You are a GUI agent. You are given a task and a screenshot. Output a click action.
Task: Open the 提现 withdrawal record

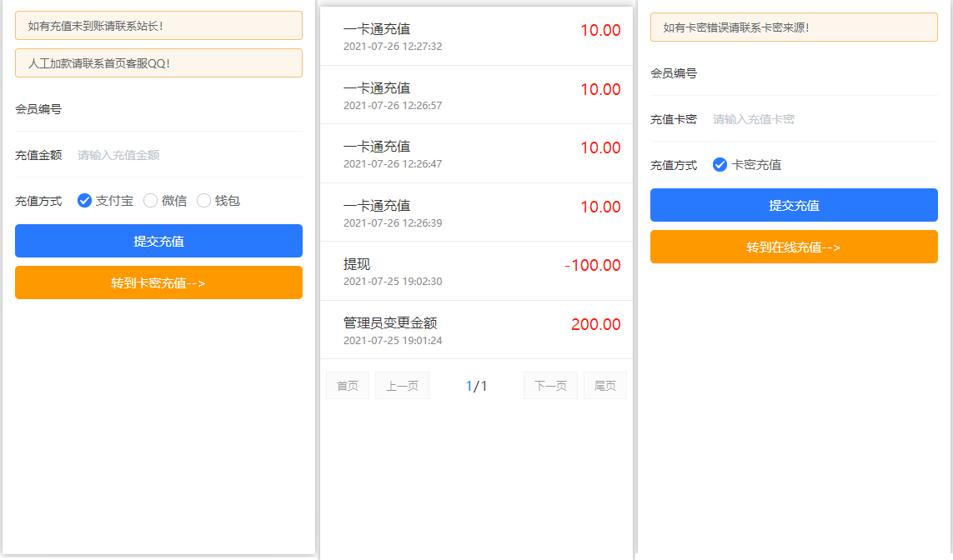click(x=476, y=271)
